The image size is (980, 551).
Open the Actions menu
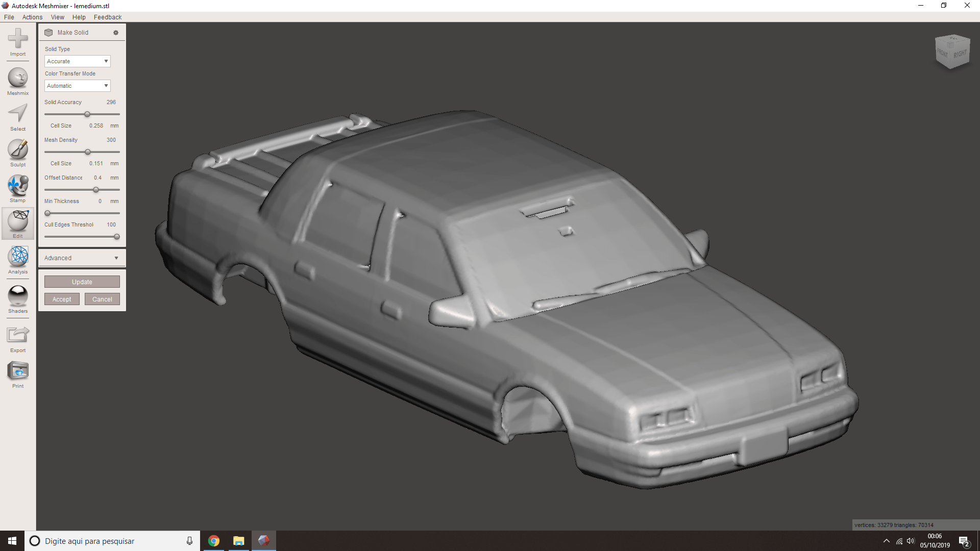coord(32,17)
